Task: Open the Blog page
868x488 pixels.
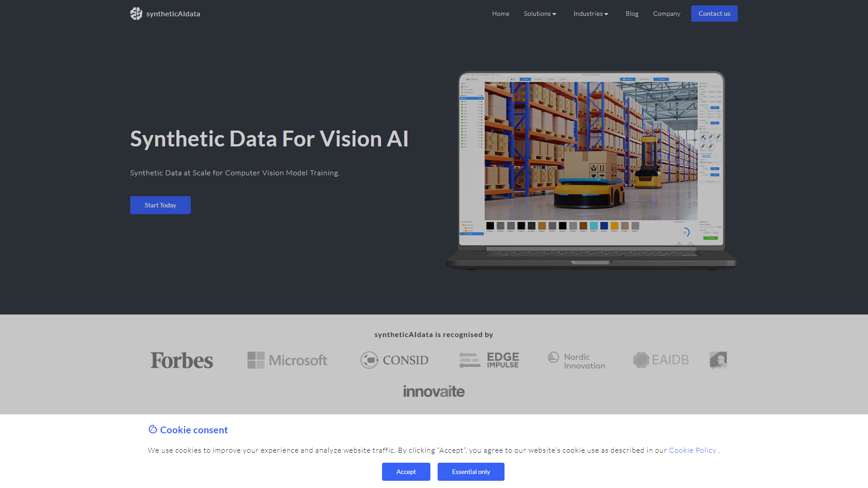Action: point(632,14)
